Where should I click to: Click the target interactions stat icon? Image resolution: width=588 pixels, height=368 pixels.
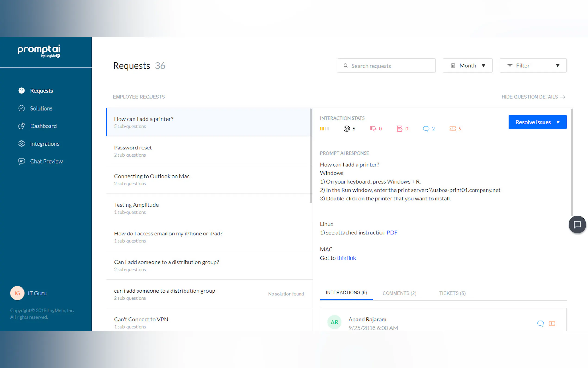(x=347, y=129)
